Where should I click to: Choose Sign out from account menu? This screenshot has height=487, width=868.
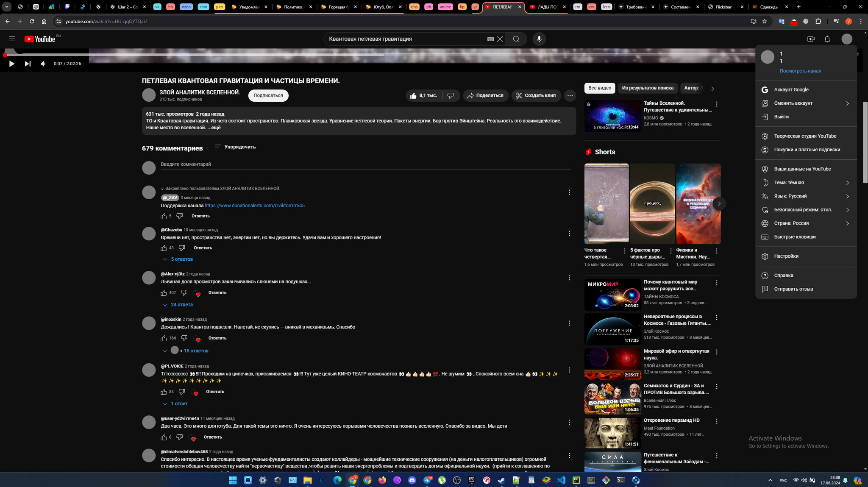[781, 117]
